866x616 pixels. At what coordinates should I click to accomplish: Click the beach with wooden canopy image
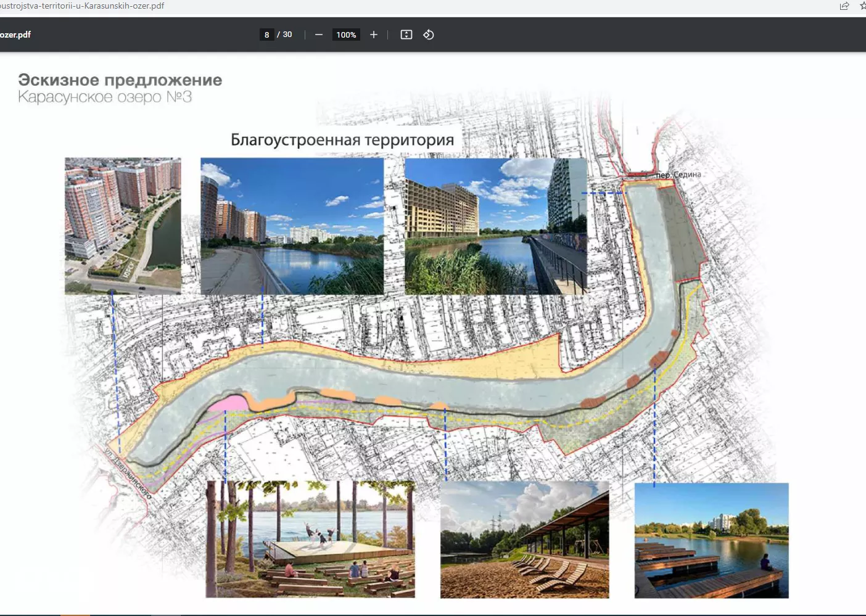(x=524, y=540)
